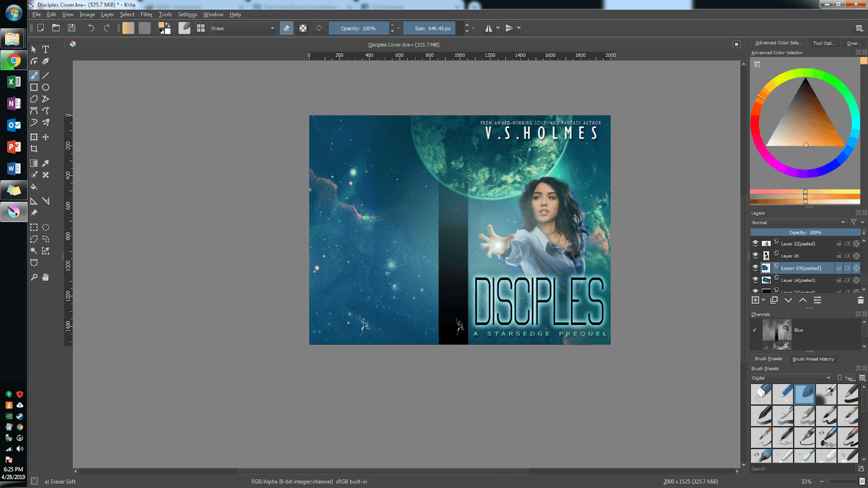Open Layers blend mode dropdown set to Normal

pyautogui.click(x=799, y=222)
